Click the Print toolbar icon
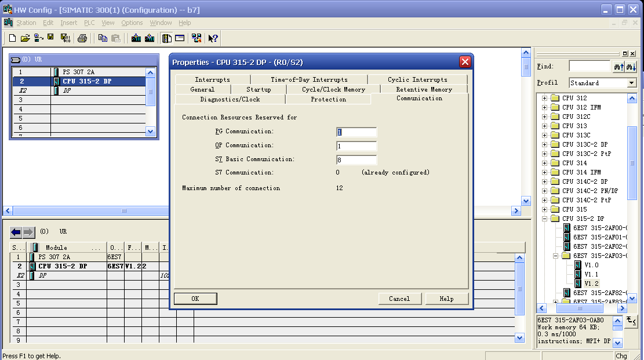This screenshot has width=644, height=360. [82, 38]
